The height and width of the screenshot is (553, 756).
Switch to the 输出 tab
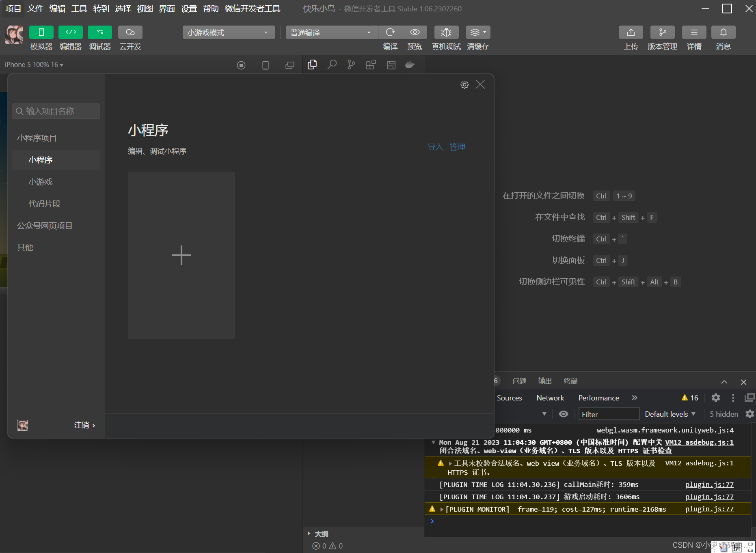[x=545, y=381]
